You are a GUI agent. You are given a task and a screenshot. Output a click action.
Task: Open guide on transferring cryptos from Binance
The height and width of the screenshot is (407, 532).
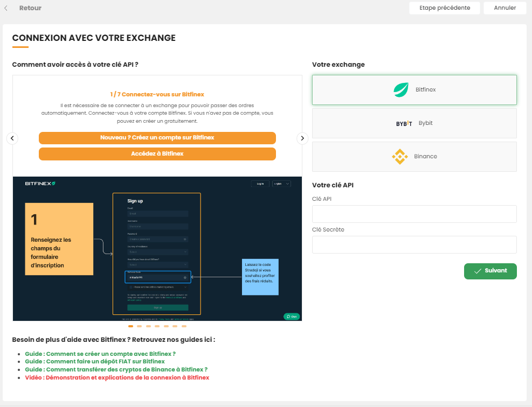(116, 369)
